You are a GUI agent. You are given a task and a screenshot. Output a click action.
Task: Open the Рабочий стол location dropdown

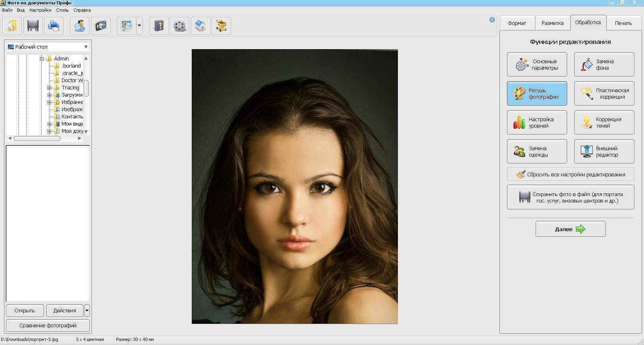point(85,47)
